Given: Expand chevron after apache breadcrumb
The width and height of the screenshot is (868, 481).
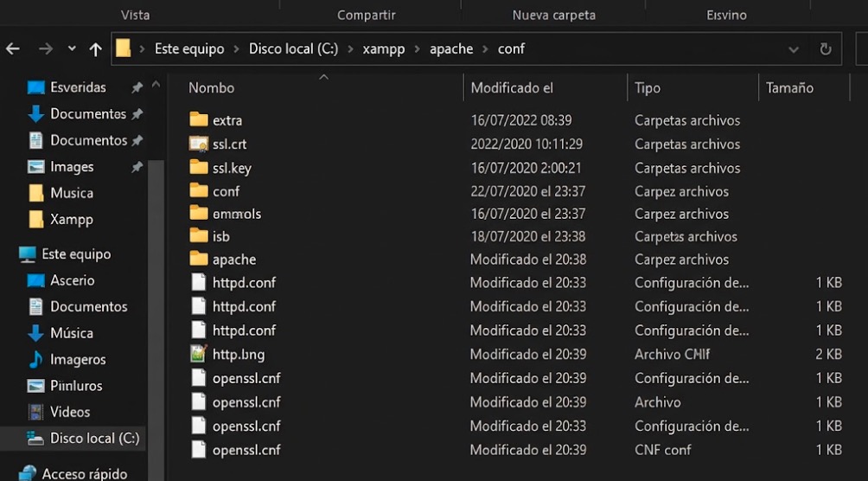Looking at the screenshot, I should click(486, 49).
